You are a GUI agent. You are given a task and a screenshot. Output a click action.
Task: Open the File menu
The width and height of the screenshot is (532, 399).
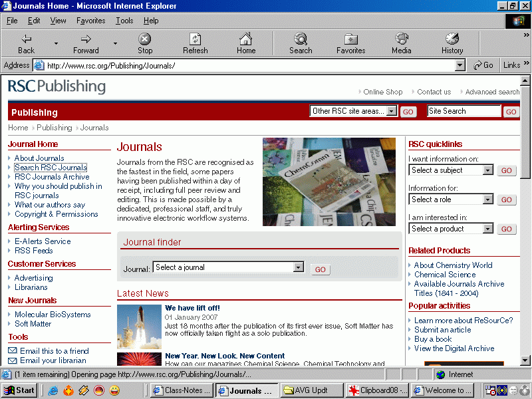tap(12, 21)
